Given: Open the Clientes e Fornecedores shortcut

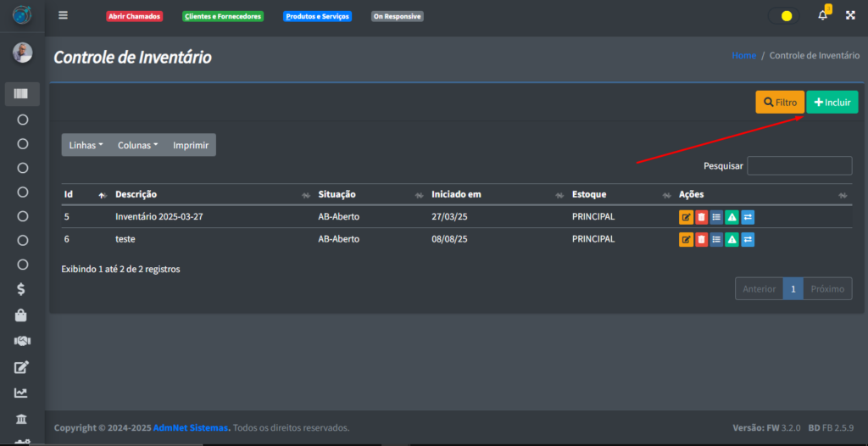Looking at the screenshot, I should point(223,16).
